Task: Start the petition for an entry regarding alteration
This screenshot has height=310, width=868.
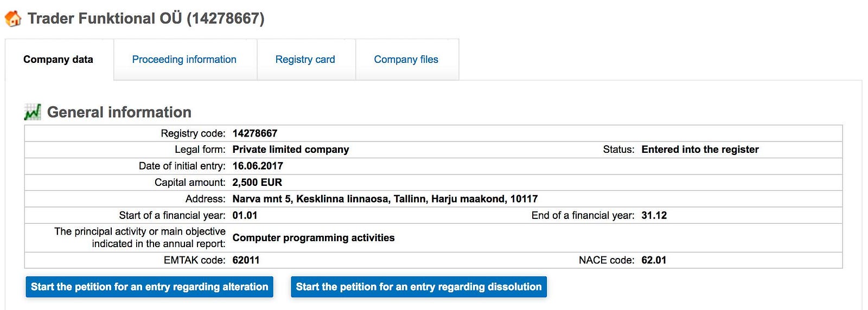Action: pyautogui.click(x=149, y=287)
